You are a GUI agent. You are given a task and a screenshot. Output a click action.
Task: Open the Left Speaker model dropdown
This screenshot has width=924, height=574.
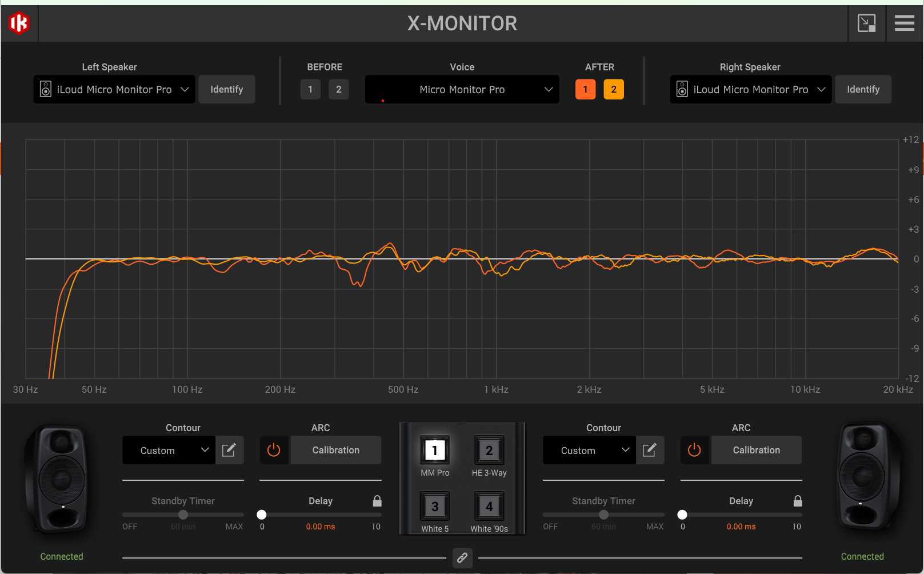coord(114,90)
